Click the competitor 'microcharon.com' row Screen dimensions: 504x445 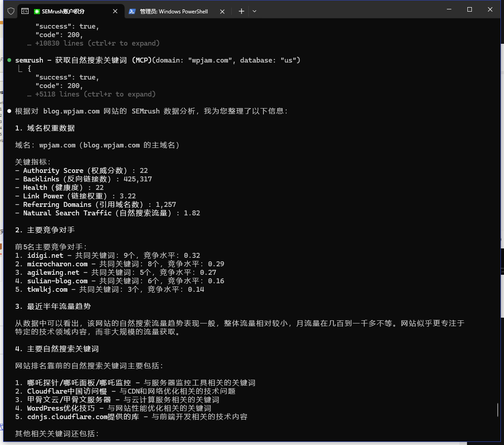coord(120,264)
